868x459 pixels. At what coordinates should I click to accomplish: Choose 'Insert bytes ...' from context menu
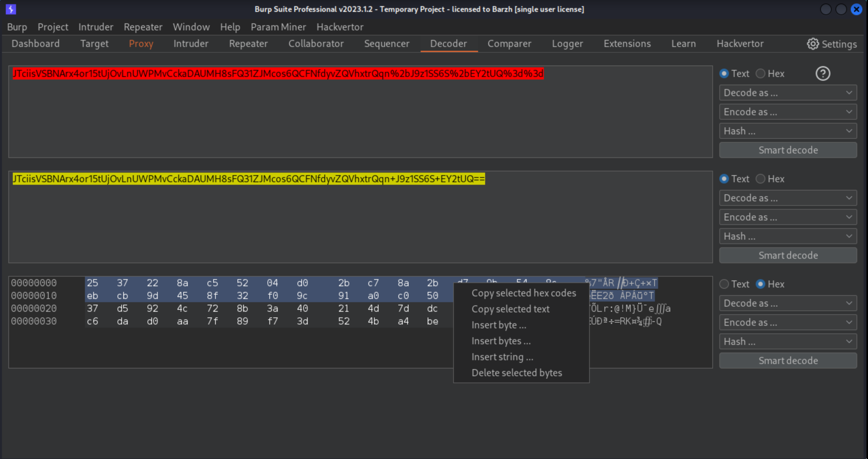521,341
